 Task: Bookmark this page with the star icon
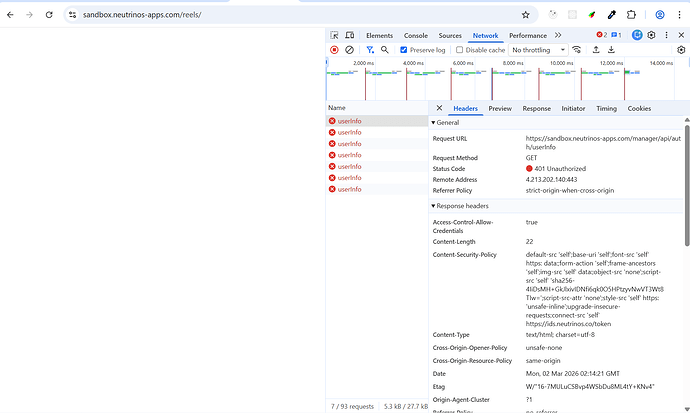coord(525,15)
